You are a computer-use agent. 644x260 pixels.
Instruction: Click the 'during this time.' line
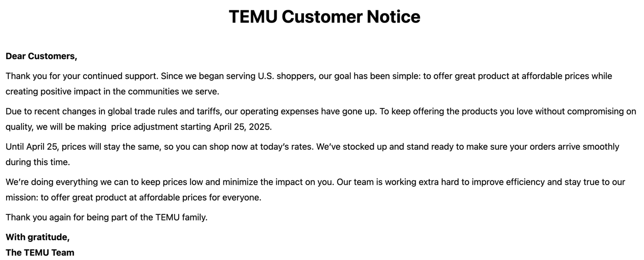[38, 162]
